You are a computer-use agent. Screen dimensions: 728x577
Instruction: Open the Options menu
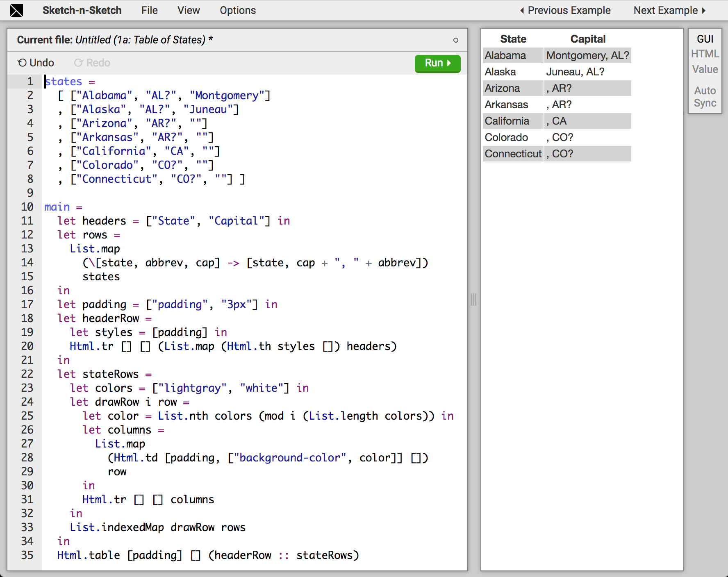(238, 10)
